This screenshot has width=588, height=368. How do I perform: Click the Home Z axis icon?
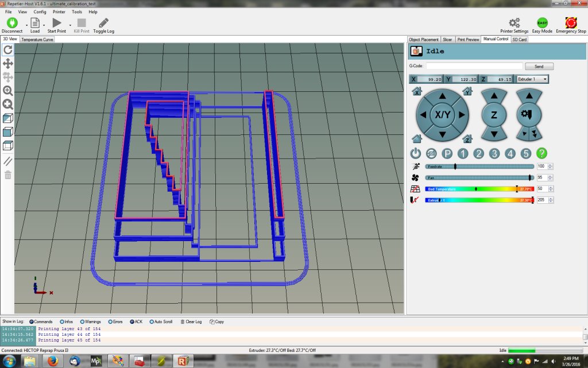pyautogui.click(x=467, y=139)
